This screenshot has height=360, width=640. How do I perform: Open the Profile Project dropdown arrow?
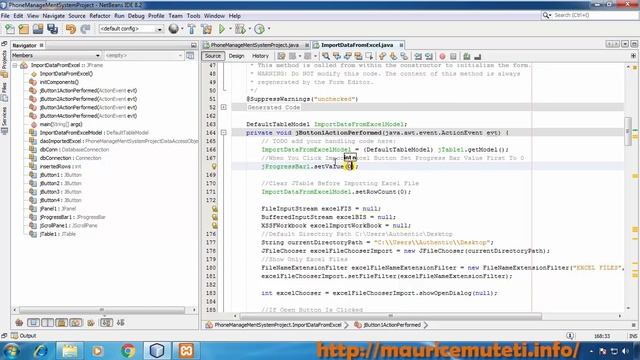[269, 29]
